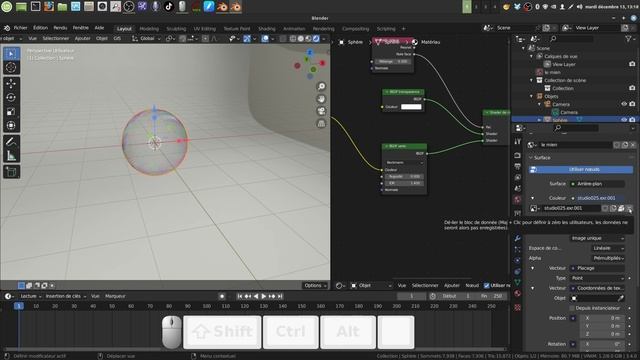The height and width of the screenshot is (360, 640).
Task: Open the Modifier properties wrench tab icon
Action: [x=518, y=238]
